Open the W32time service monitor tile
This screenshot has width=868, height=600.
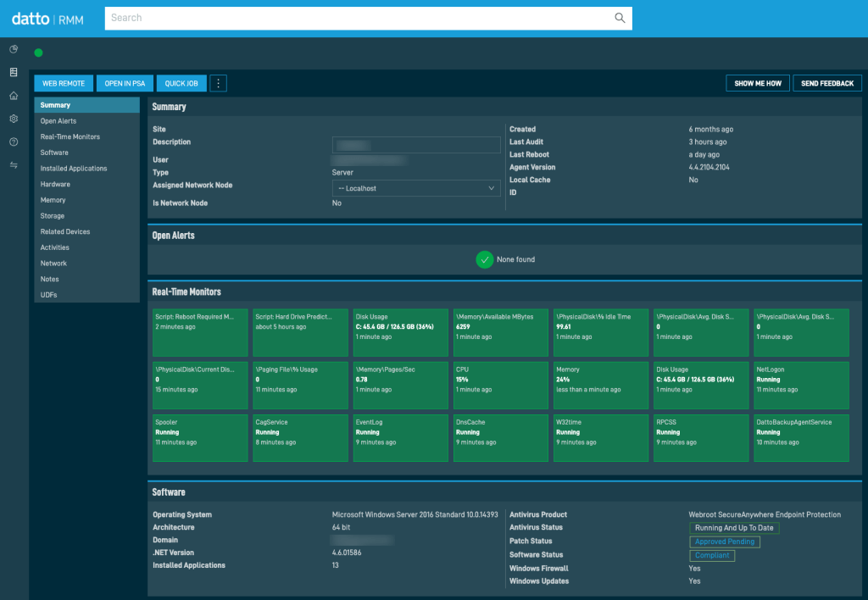click(x=601, y=438)
